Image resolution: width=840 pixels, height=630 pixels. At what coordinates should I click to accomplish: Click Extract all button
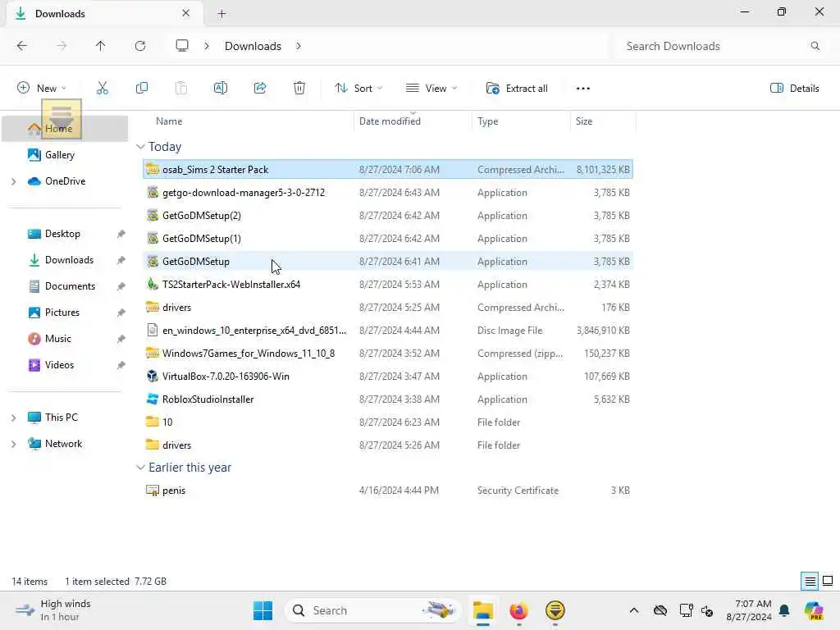[517, 89]
